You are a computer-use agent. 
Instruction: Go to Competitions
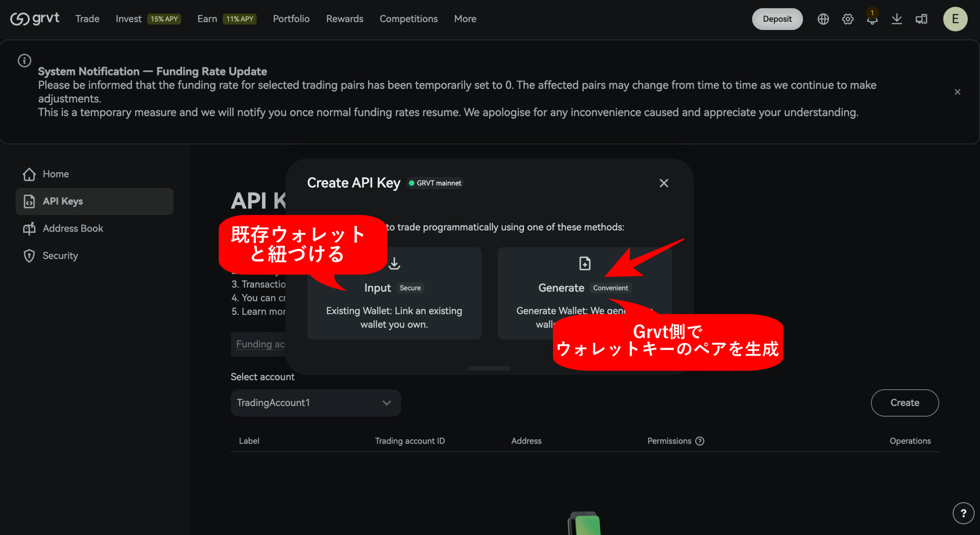[x=408, y=19]
